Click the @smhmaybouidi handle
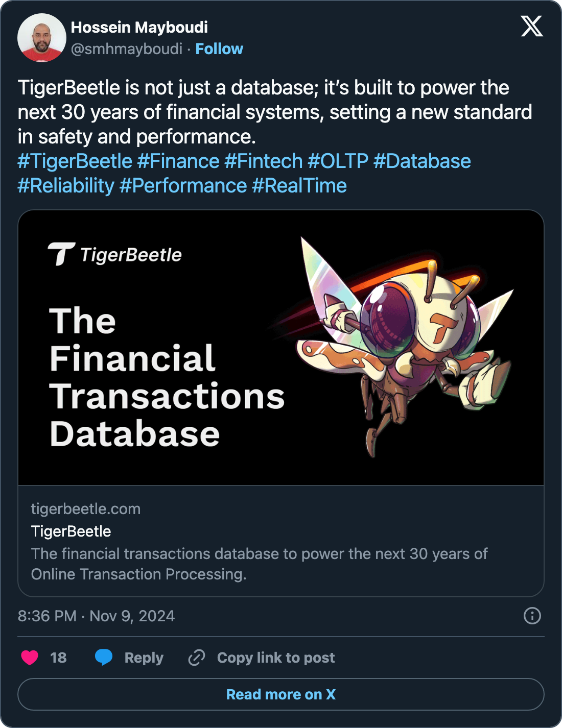This screenshot has height=728, width=562. (x=126, y=49)
